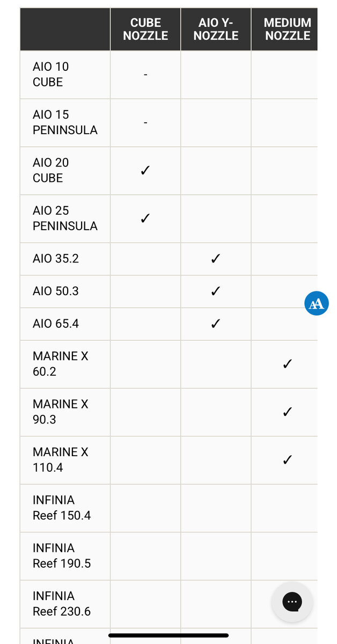Click the INFINIA Reef 150.4 row label
The image size is (337, 644).
pyautogui.click(x=62, y=508)
